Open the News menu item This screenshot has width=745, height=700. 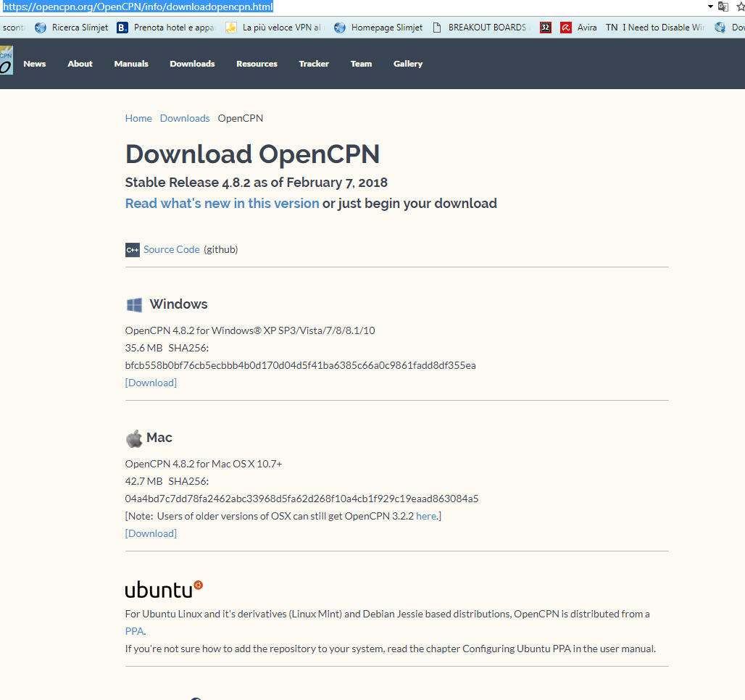coord(35,64)
